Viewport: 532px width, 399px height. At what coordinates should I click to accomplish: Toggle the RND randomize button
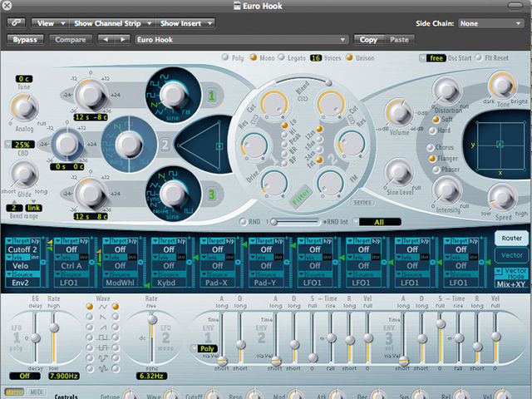click(x=243, y=222)
